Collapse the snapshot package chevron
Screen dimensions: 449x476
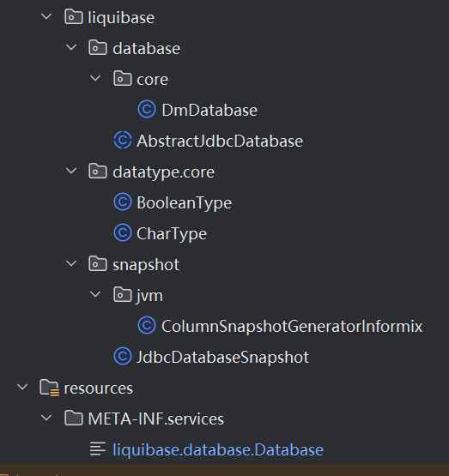(71, 263)
